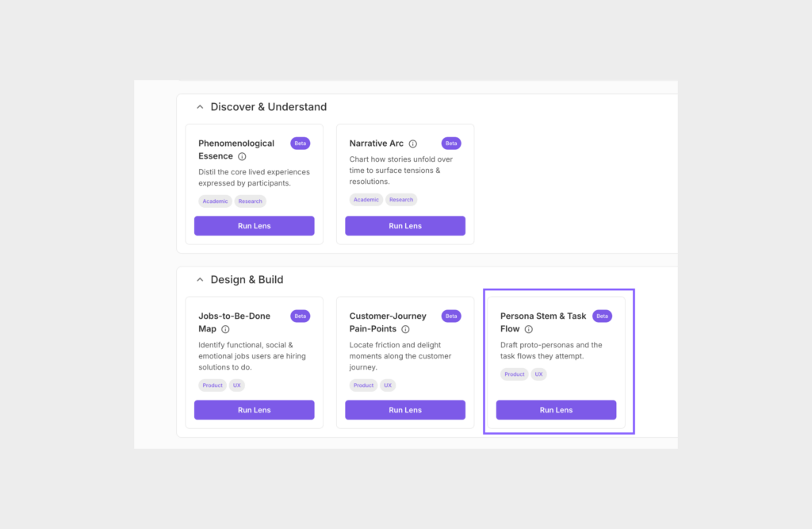
Task: Open the Persona Stem & Task Flow title
Action: click(543, 316)
